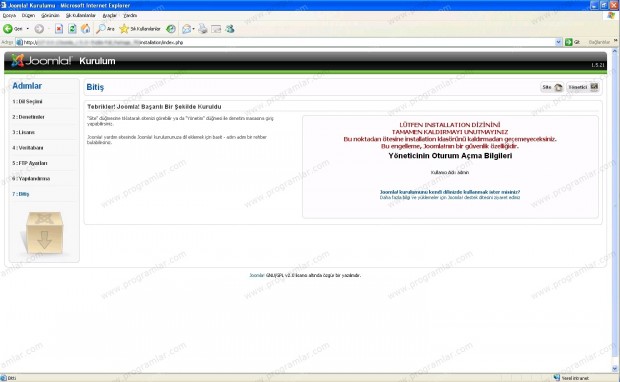Screen dimensions: 620x382
Task: Select step 5 : FTP Ayarları
Action: click(x=30, y=163)
